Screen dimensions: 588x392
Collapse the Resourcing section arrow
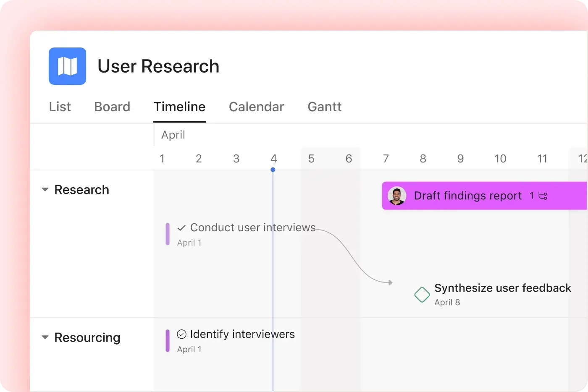click(45, 337)
